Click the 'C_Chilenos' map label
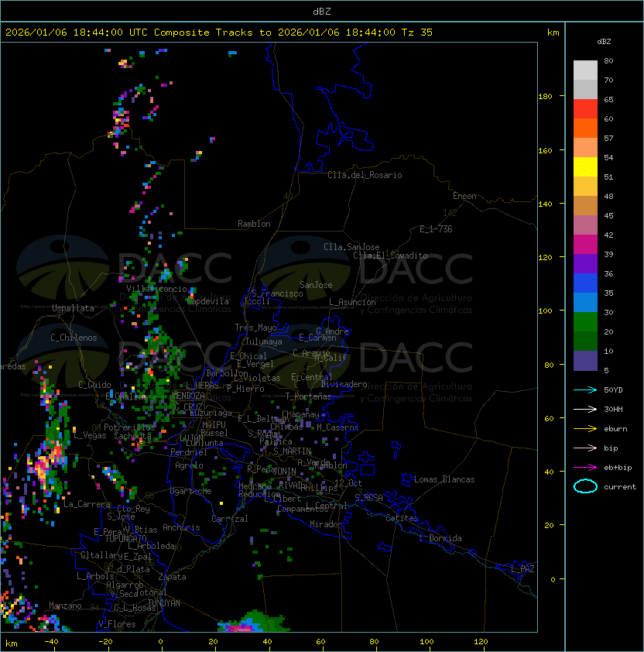This screenshot has height=652, width=644. 74,338
